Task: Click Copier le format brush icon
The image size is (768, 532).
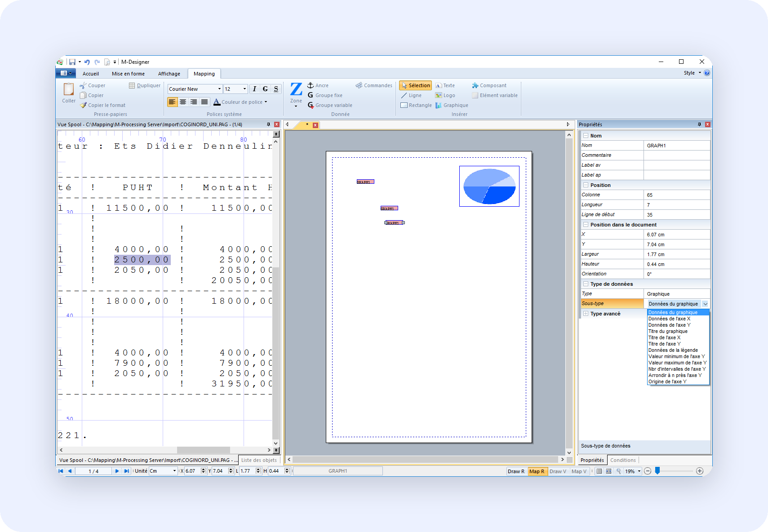Action: 83,105
